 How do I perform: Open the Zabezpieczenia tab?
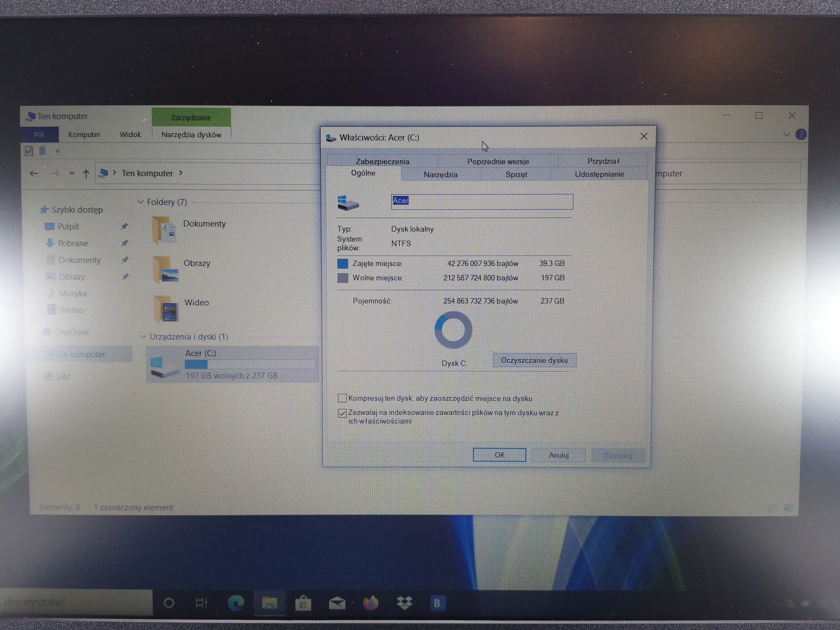[382, 161]
